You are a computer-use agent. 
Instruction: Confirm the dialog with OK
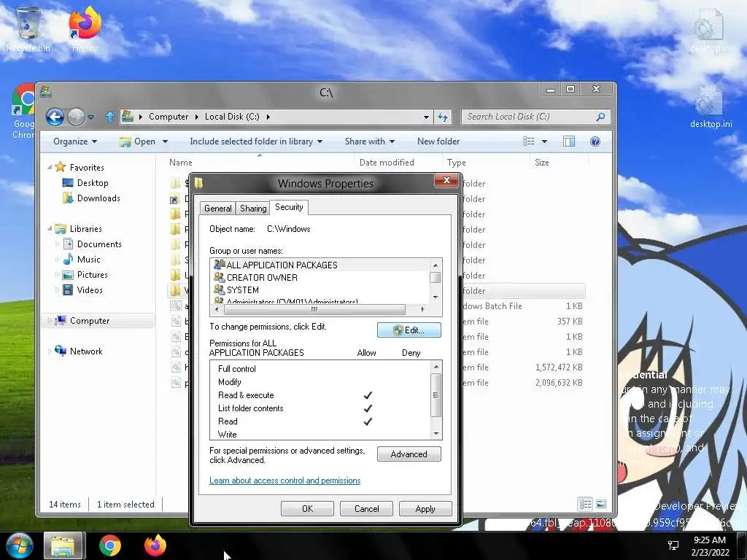coord(307,508)
